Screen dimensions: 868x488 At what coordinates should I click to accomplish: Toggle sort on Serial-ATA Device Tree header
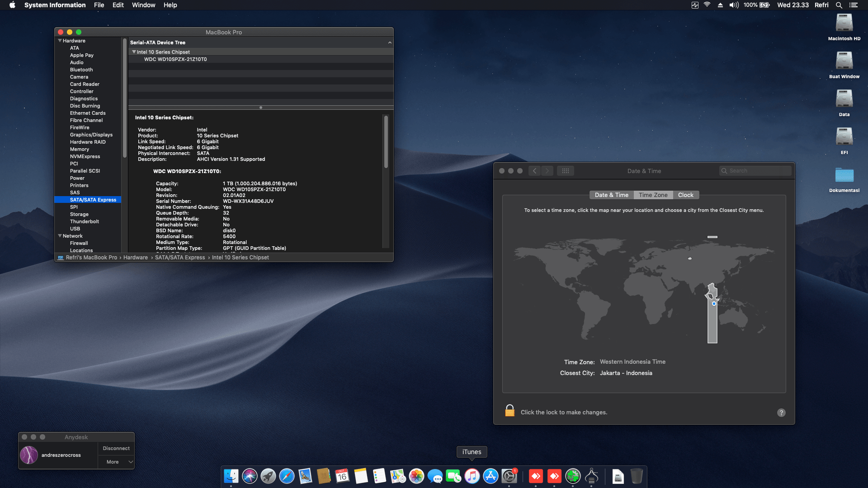(260, 42)
